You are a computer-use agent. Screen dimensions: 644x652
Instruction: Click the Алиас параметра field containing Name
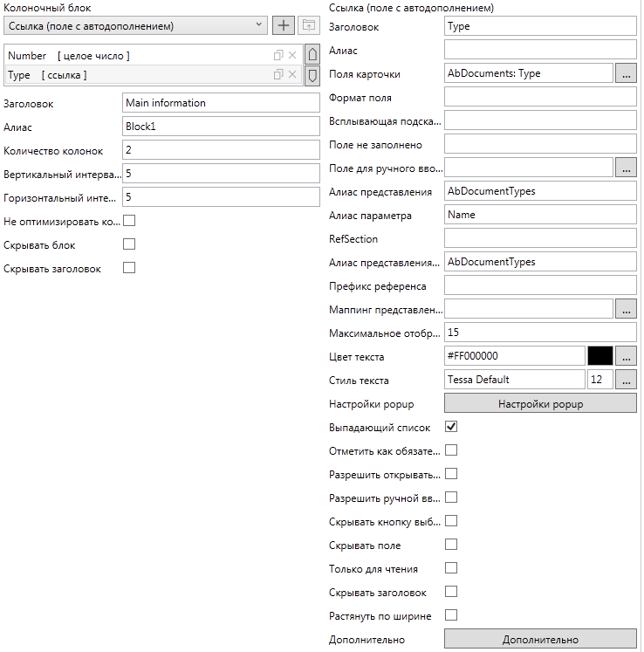click(x=539, y=215)
